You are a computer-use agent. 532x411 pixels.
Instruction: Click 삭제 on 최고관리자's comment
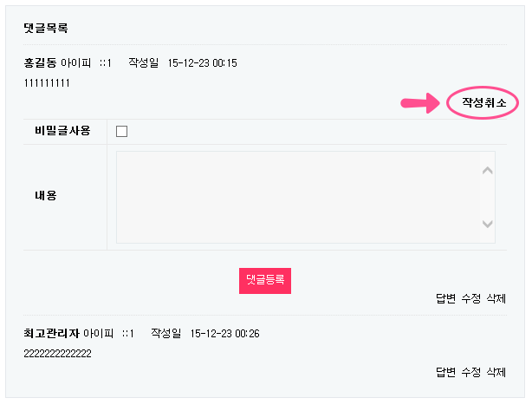[496, 372]
